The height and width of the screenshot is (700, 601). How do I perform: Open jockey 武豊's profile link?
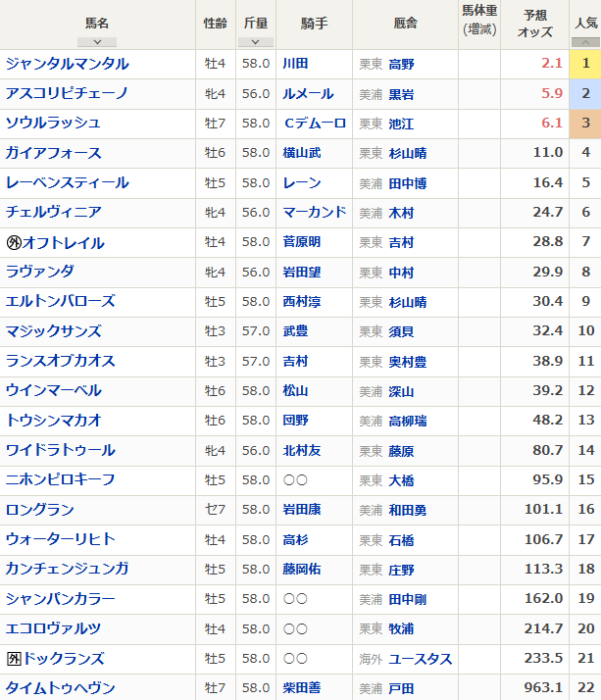[x=294, y=331]
